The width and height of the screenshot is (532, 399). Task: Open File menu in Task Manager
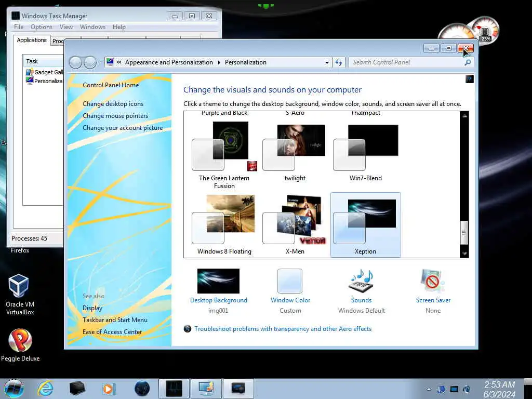coord(19,27)
